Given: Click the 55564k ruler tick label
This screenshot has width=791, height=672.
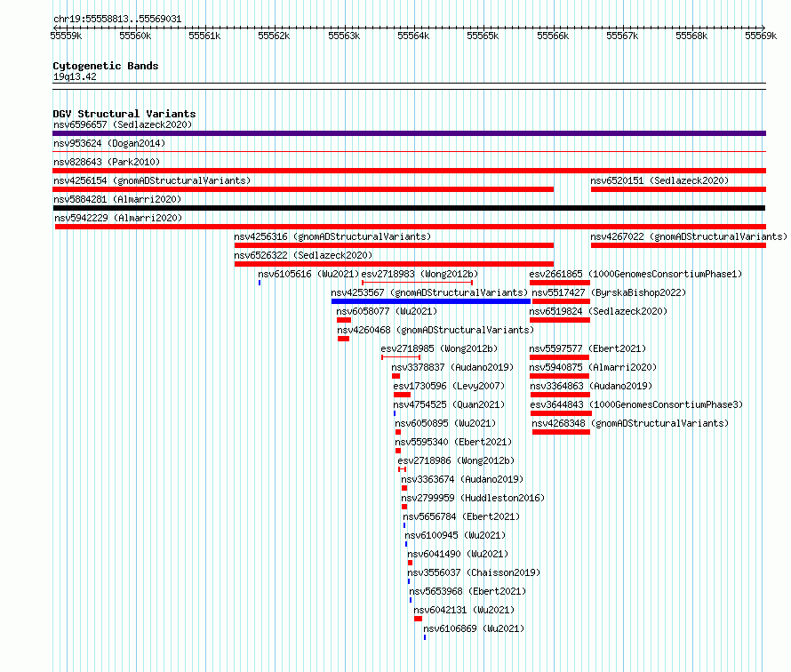Looking at the screenshot, I should 413,36.
